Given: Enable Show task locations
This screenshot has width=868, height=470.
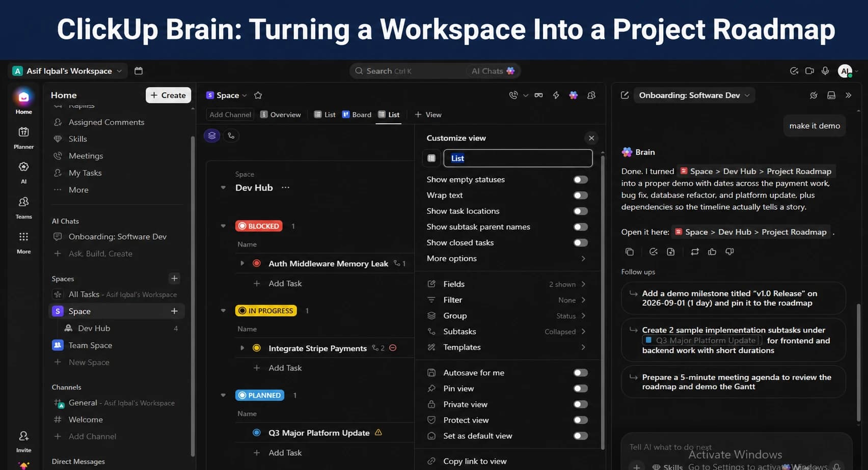Looking at the screenshot, I should coord(581,211).
